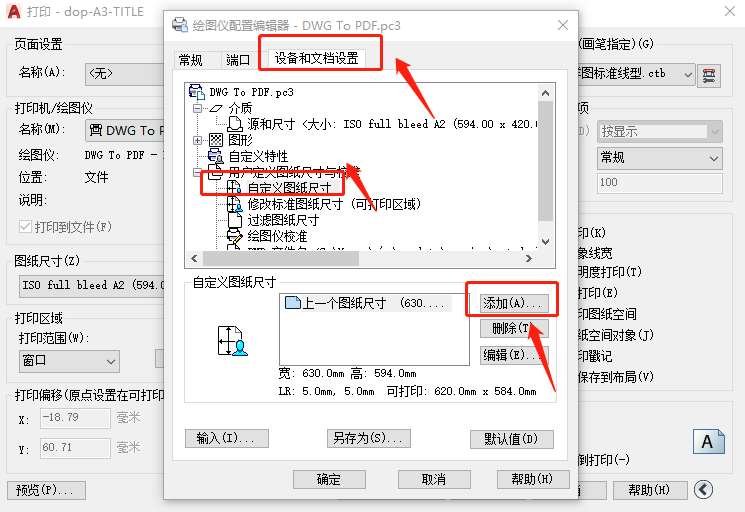Screen dimensions: 745x512
Task: Switch to the 常规 tab
Action: tap(191, 60)
